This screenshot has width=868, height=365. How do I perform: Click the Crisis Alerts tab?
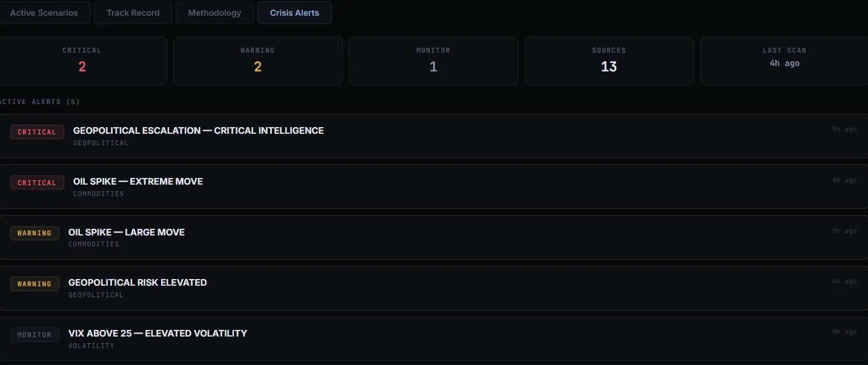tap(294, 13)
